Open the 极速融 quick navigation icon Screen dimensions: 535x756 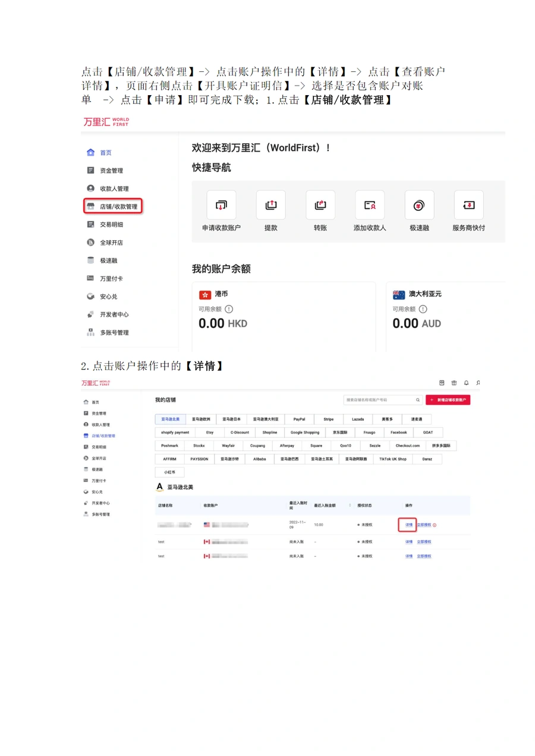[419, 205]
